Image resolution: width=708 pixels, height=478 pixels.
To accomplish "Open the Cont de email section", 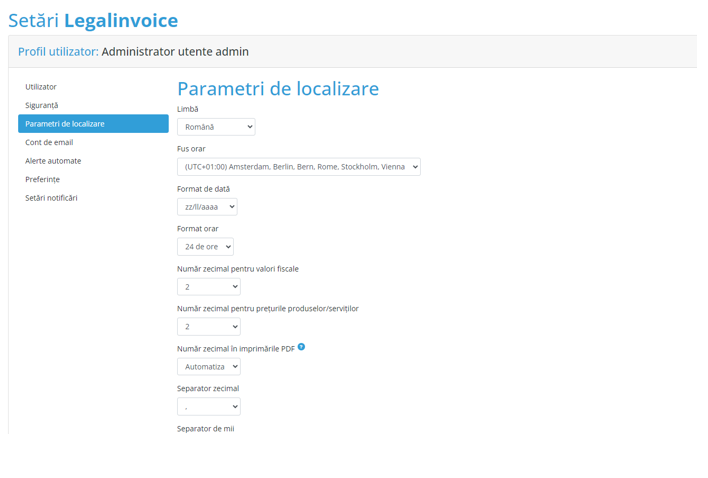I will pyautogui.click(x=49, y=142).
